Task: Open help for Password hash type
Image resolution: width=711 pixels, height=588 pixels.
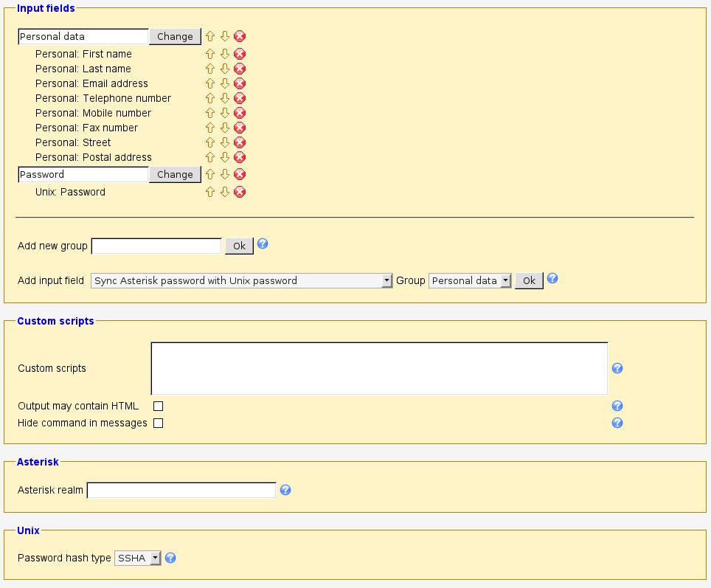Action: [x=170, y=558]
